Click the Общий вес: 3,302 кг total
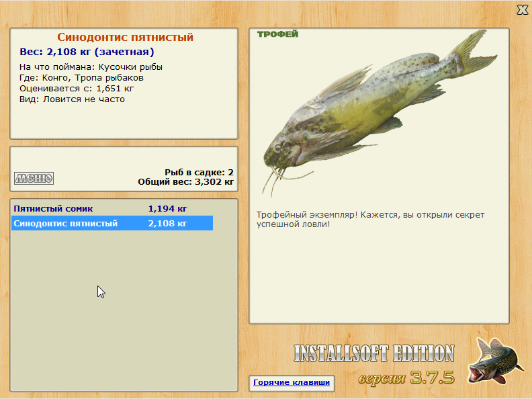 click(185, 182)
